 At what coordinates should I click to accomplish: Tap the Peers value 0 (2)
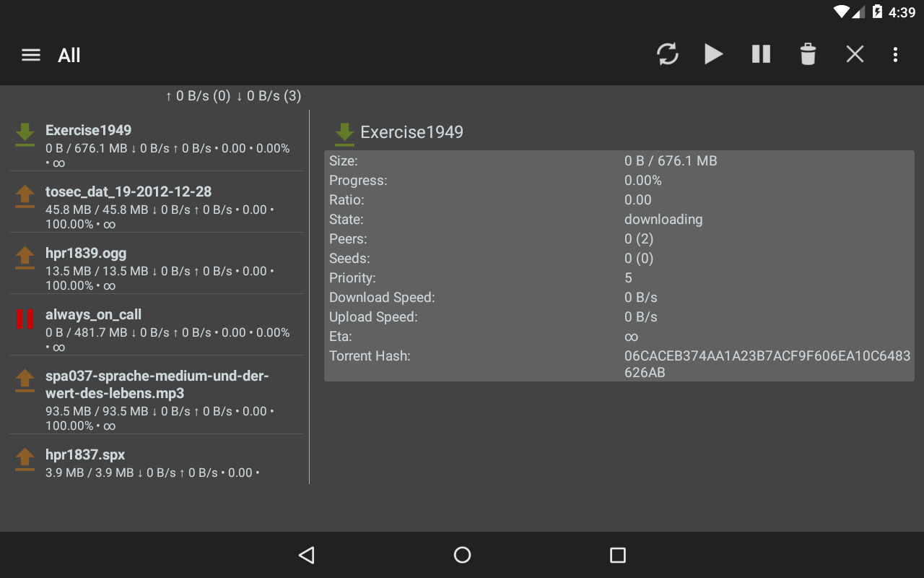[x=639, y=239]
